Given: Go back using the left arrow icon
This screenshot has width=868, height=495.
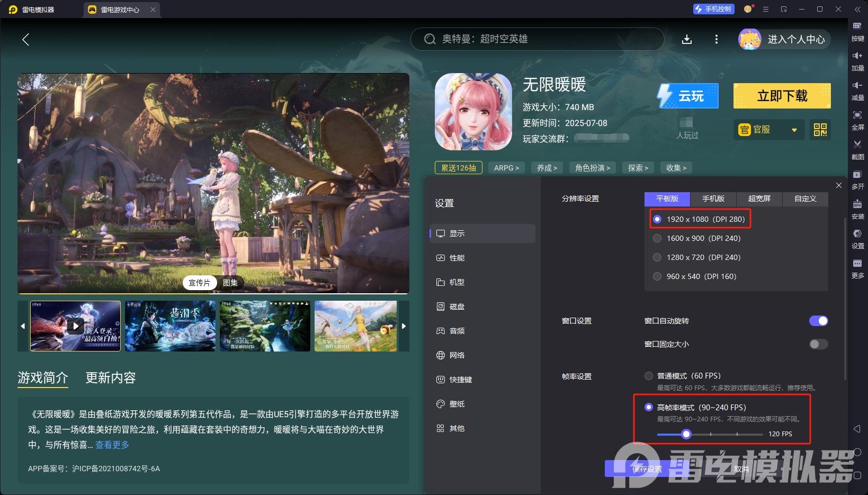Looking at the screenshot, I should (25, 39).
